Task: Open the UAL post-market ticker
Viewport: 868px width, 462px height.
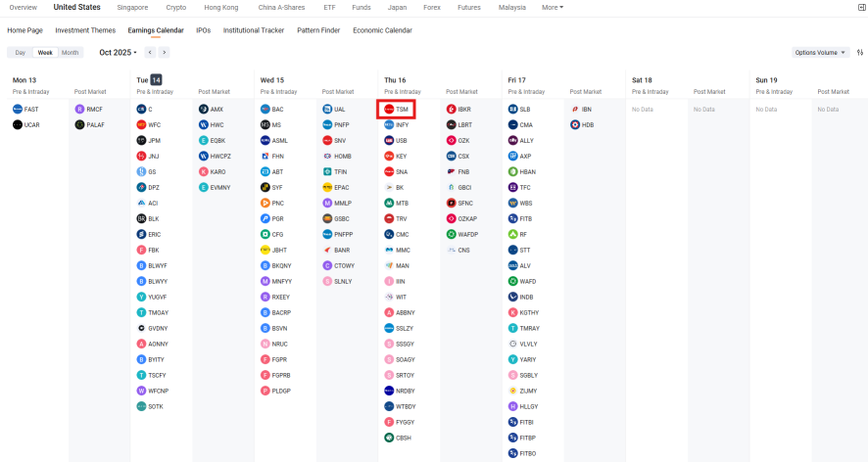Action: pyautogui.click(x=339, y=110)
